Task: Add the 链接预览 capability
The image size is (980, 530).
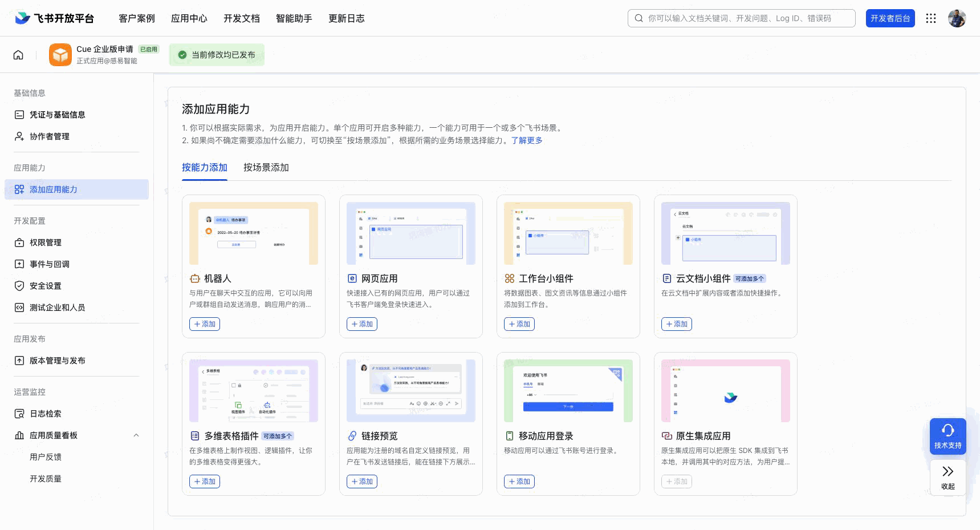Action: click(x=362, y=482)
